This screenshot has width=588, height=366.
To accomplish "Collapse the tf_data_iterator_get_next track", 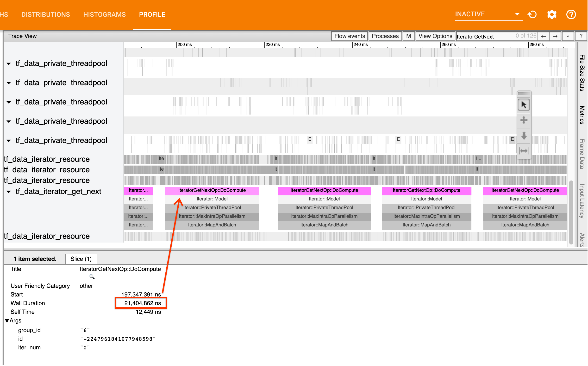I will [9, 192].
